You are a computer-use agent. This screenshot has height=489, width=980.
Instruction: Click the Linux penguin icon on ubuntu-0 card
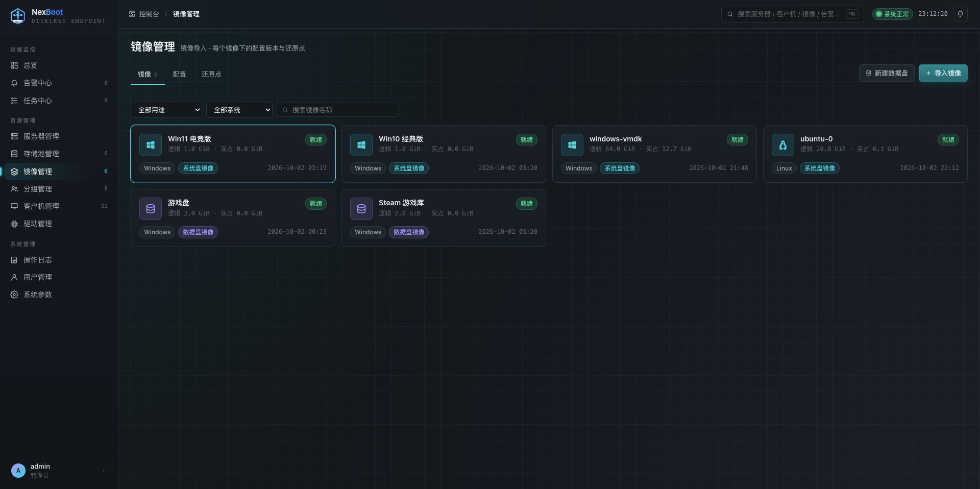[x=783, y=145]
